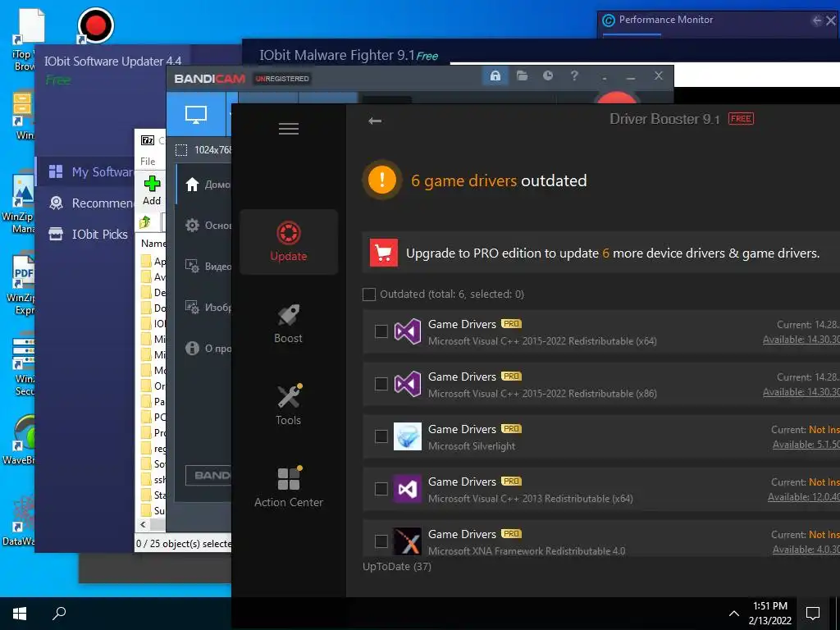Click 7-Zip horizontal scrollbar left arrow
The image size is (840, 630).
[143, 524]
